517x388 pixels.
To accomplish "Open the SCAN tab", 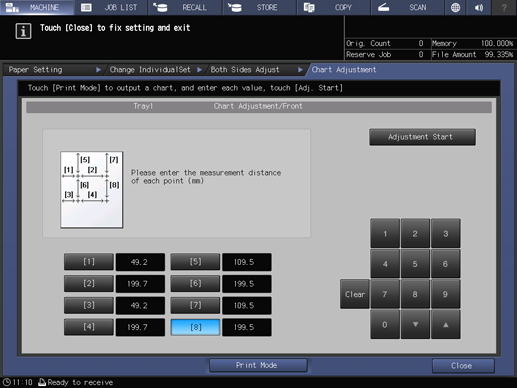I will 408,7.
